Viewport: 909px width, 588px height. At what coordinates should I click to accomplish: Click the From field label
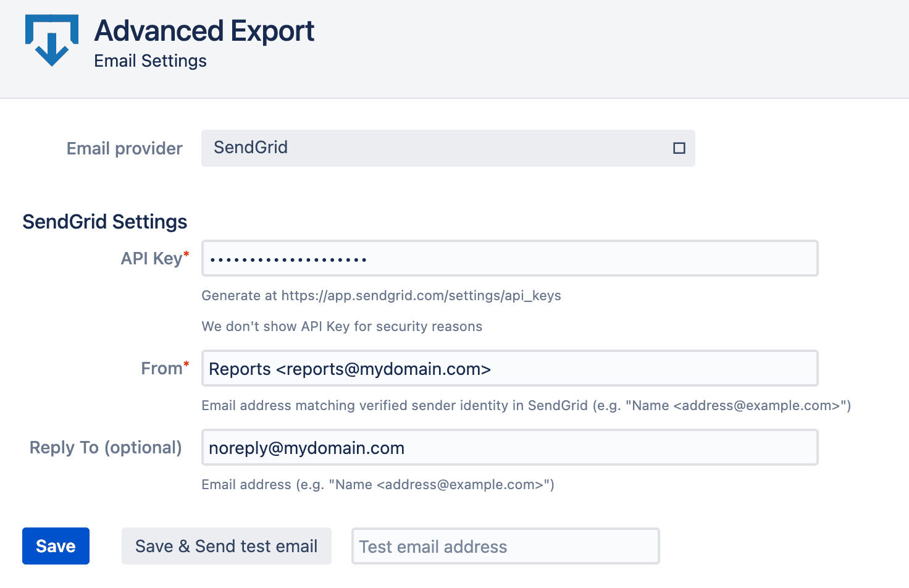click(x=165, y=368)
